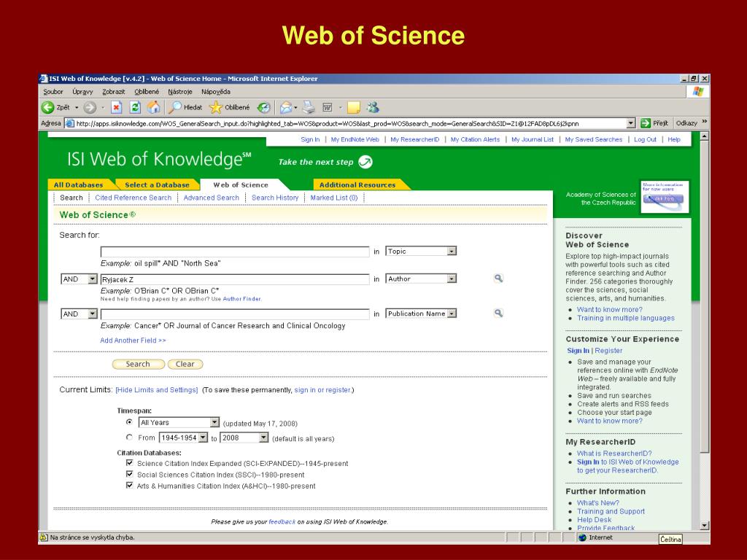Select the All Years timespan radio button
Screen dimensions: 747x560
click(129, 422)
